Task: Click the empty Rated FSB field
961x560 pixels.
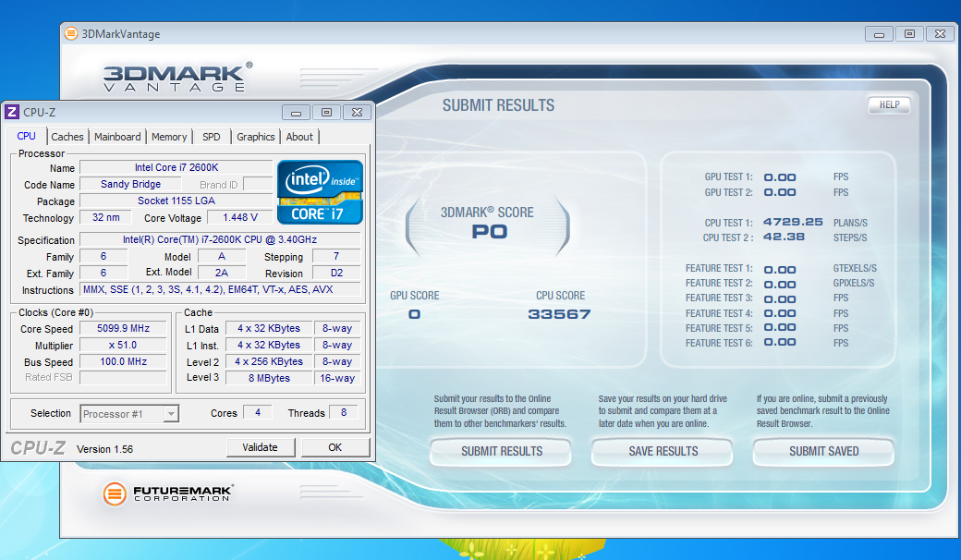Action: [123, 377]
